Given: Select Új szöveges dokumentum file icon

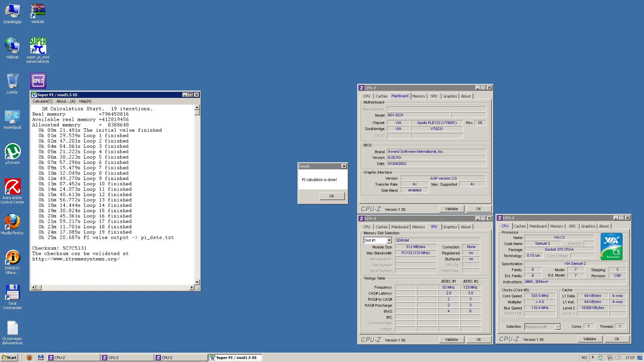Looking at the screenshot, I should (x=12, y=332).
